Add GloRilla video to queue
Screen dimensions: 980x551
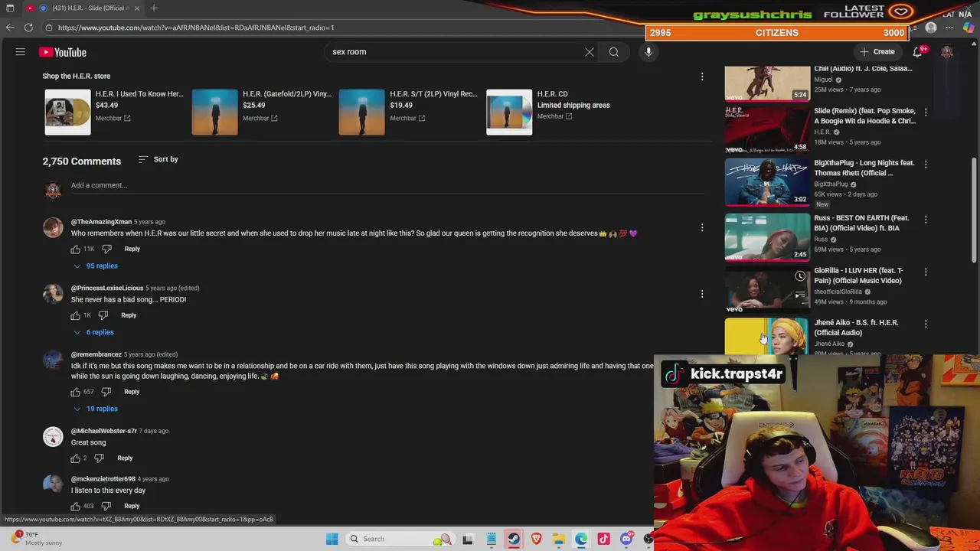[800, 295]
